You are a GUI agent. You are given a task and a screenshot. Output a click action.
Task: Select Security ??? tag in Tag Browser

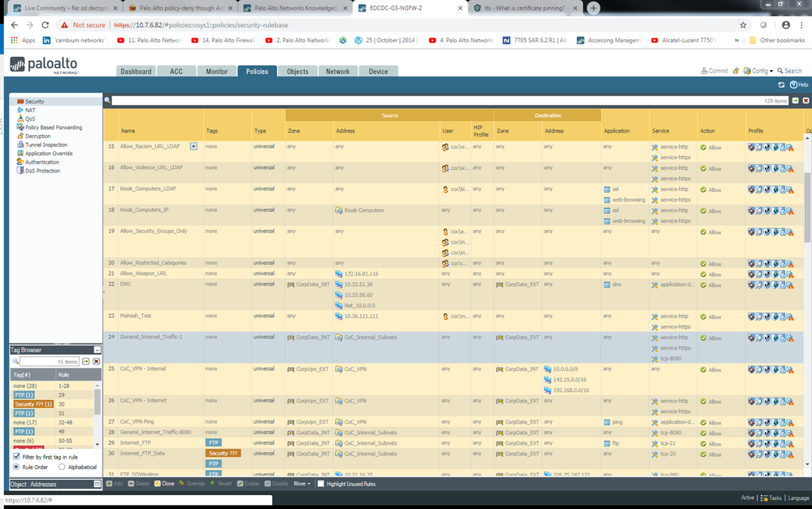click(33, 404)
